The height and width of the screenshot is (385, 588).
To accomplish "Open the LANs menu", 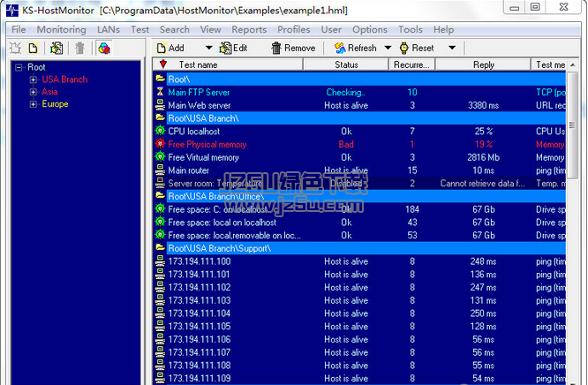I will [x=108, y=29].
